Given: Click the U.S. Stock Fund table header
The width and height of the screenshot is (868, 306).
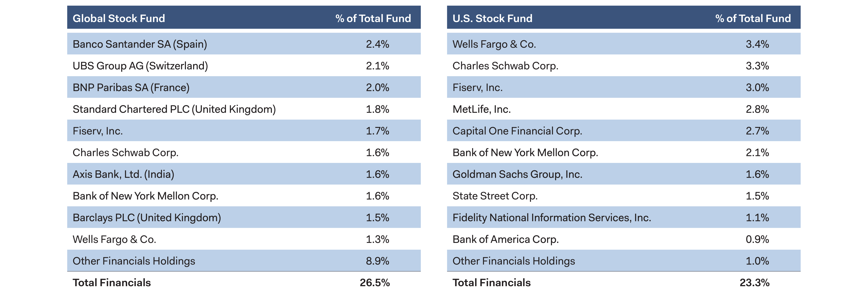Looking at the screenshot, I should [x=492, y=18].
